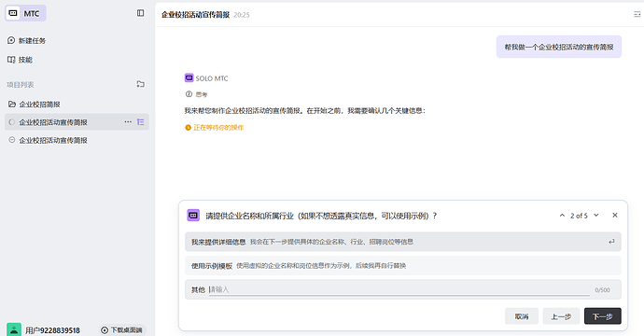
Task: Click the task list icon on highlighted task
Action: pyautogui.click(x=140, y=122)
